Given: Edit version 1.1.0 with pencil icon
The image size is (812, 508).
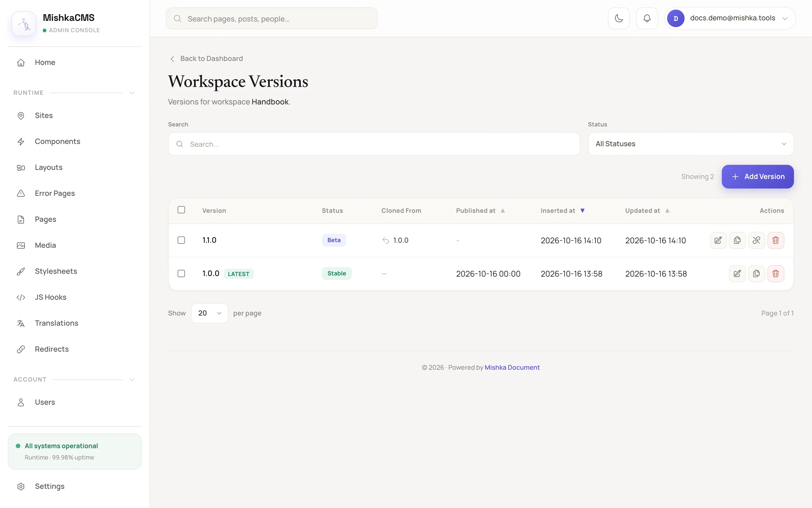Looking at the screenshot, I should point(718,240).
